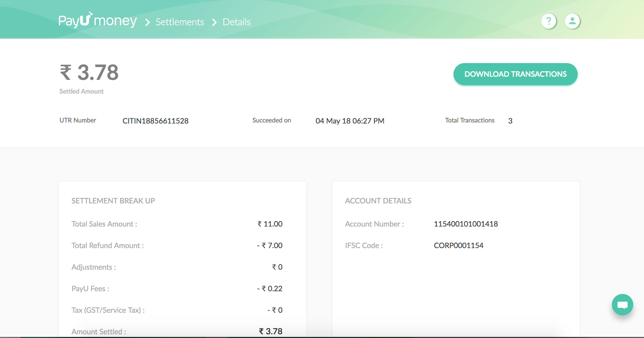Screen dimensions: 644x338
Task: Click the Settlements menu item
Action: pos(179,21)
